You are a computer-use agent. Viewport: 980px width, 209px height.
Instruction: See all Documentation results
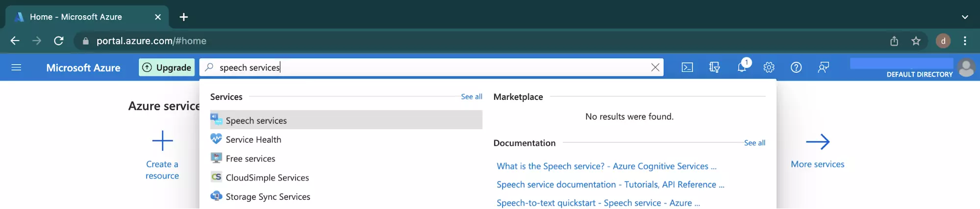[x=754, y=143]
